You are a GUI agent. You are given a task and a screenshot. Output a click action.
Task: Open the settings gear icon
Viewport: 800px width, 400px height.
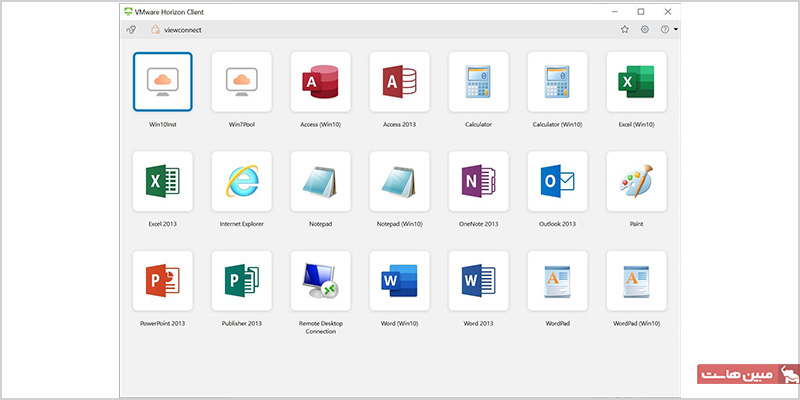645,30
